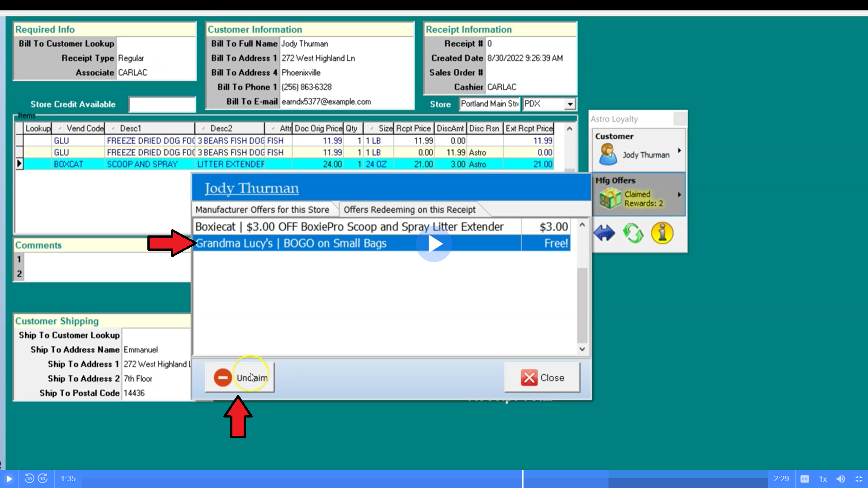
Task: Exit fullscreen video mode
Action: click(x=859, y=479)
